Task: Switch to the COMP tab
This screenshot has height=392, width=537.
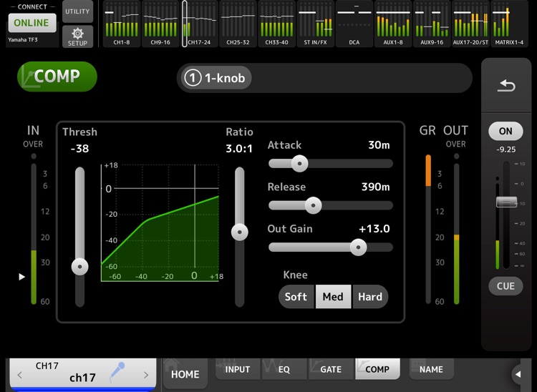Action: point(377,369)
